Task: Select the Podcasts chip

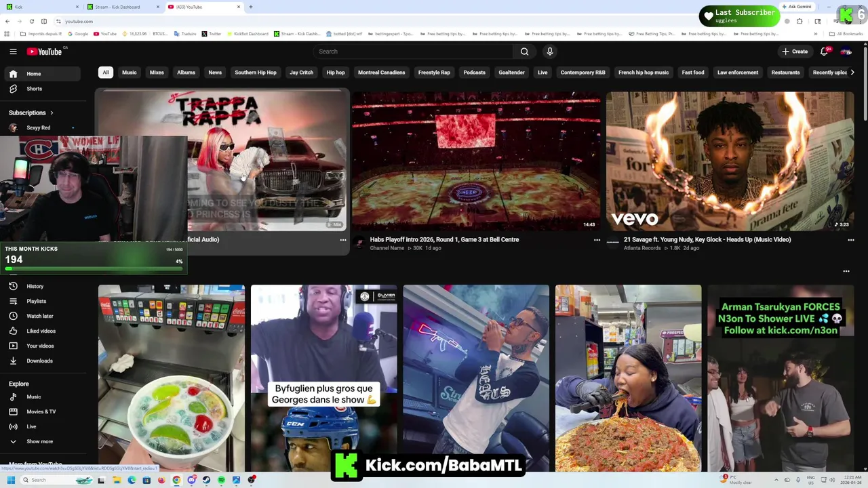Action: [474, 73]
